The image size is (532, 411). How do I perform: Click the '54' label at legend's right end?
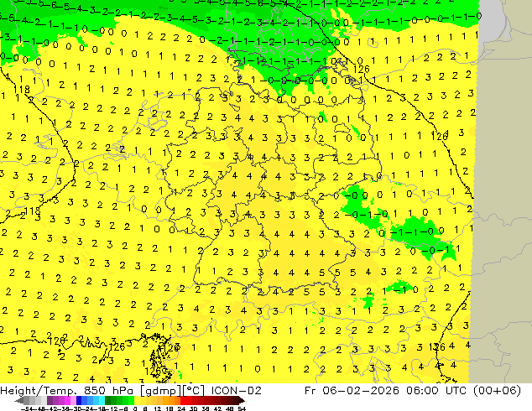coord(242,408)
